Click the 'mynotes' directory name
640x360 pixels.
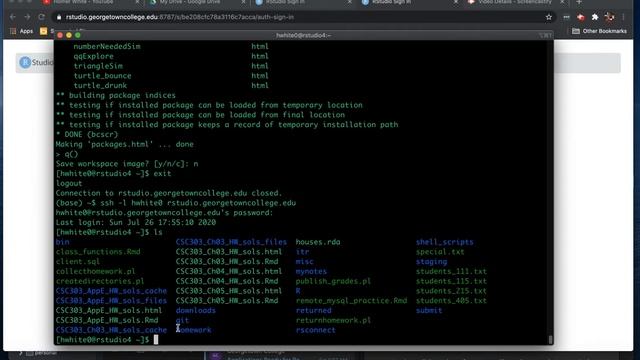pyautogui.click(x=311, y=271)
